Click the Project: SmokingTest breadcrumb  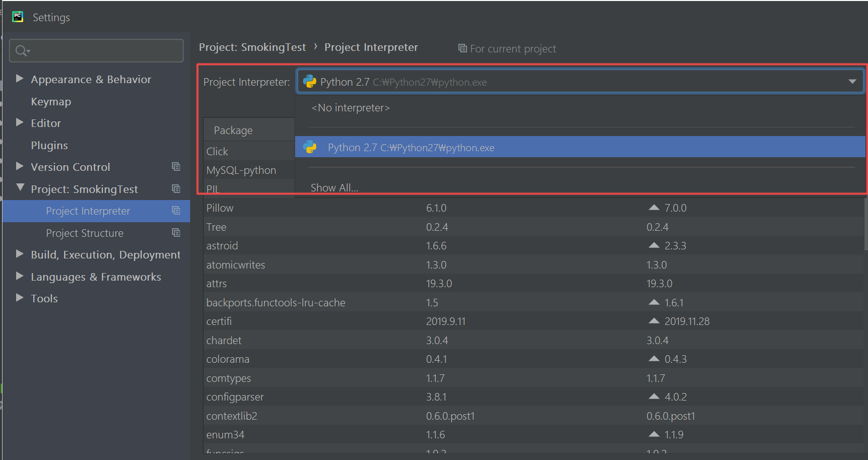[x=252, y=47]
